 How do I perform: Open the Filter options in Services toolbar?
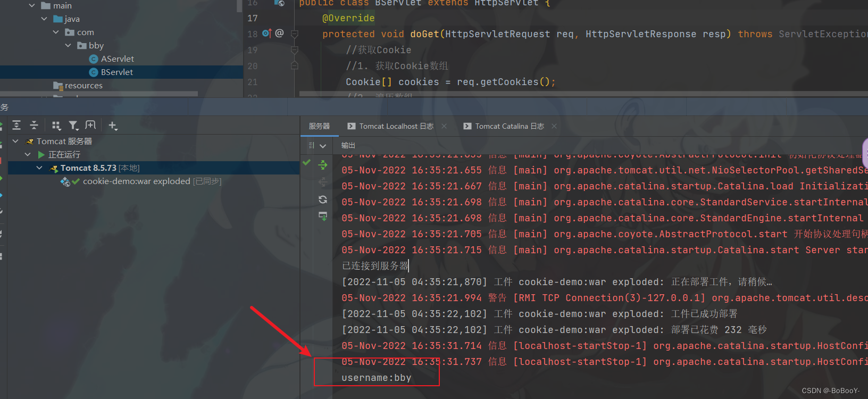[x=73, y=126]
